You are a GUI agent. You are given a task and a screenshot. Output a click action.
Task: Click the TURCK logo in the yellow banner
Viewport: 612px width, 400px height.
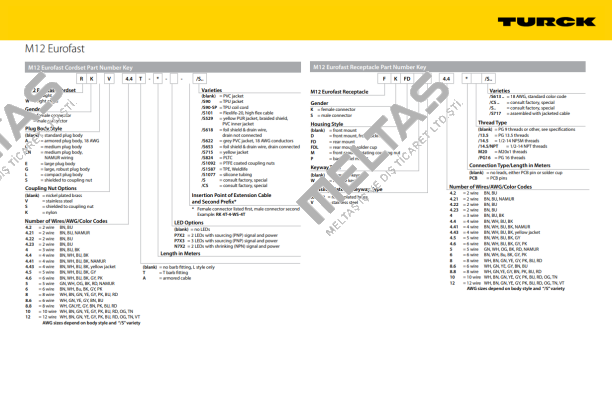(546, 22)
